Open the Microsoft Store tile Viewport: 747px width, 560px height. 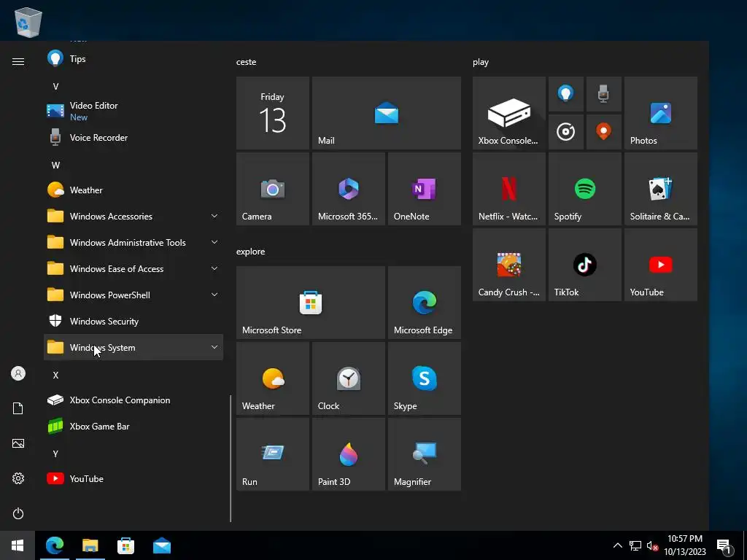click(311, 303)
